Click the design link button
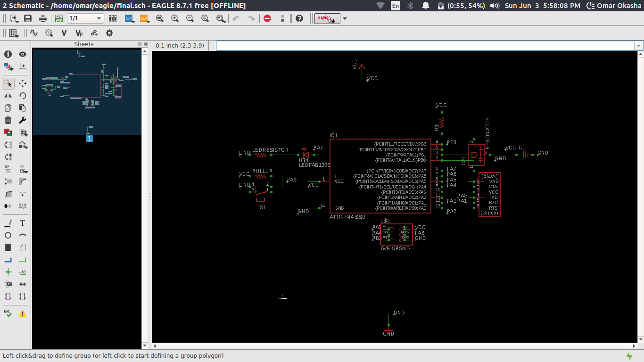The width and height of the screenshot is (644, 362). pos(327,18)
